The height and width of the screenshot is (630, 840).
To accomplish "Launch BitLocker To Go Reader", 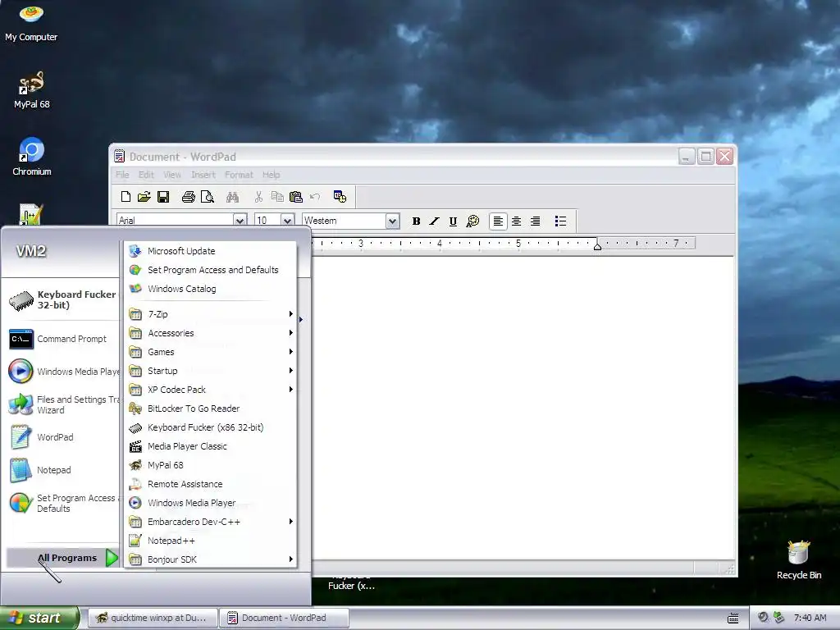I will pyautogui.click(x=210, y=409).
